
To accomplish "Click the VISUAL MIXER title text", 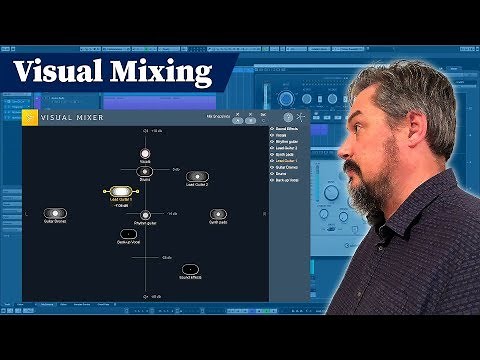I will (72, 118).
